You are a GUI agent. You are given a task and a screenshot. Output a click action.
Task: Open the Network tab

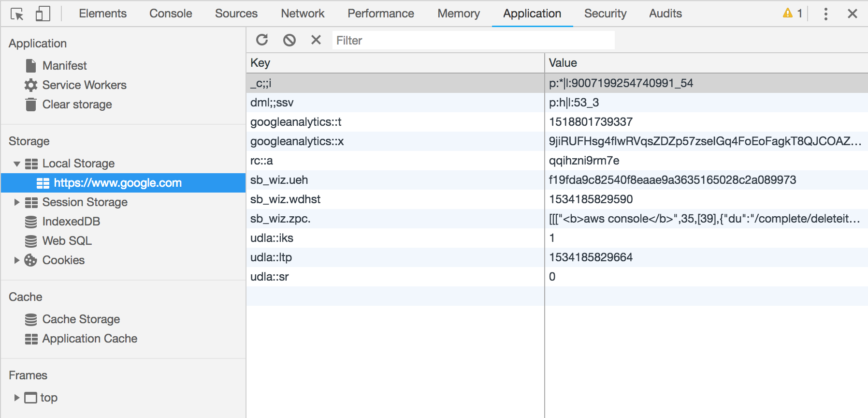coord(303,14)
